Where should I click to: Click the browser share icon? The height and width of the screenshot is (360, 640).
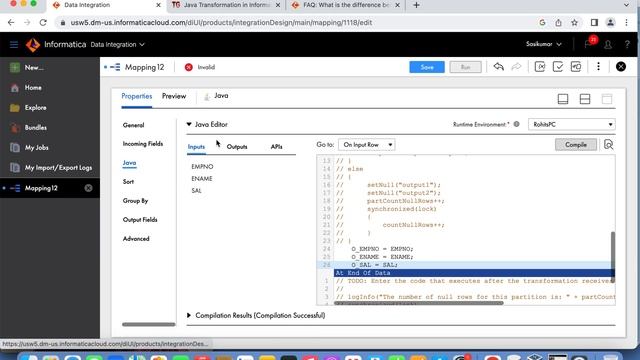click(x=558, y=22)
